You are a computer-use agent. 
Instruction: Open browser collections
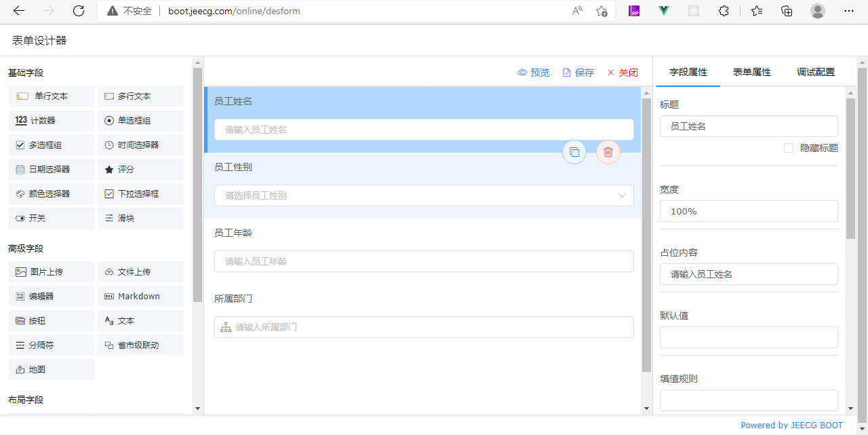[x=787, y=11]
